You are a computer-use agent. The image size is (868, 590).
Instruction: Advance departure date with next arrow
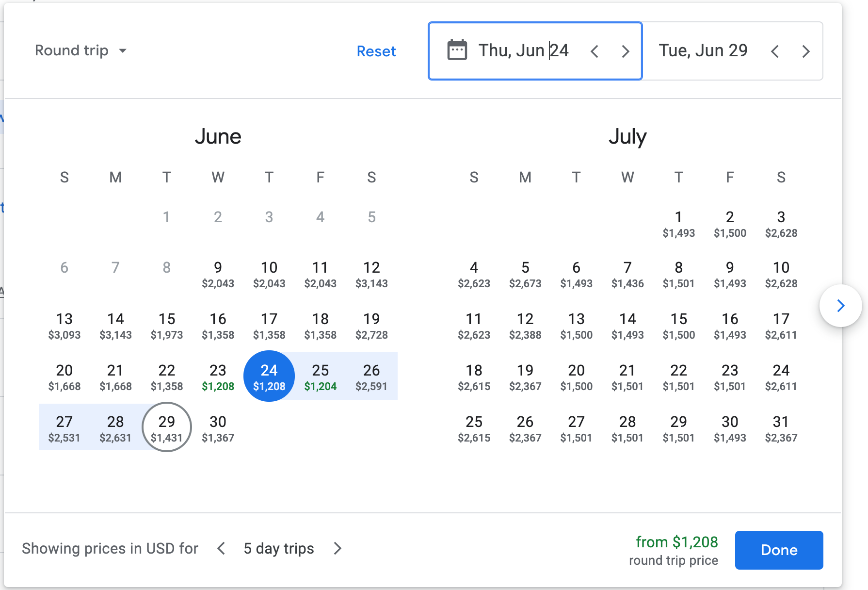626,51
